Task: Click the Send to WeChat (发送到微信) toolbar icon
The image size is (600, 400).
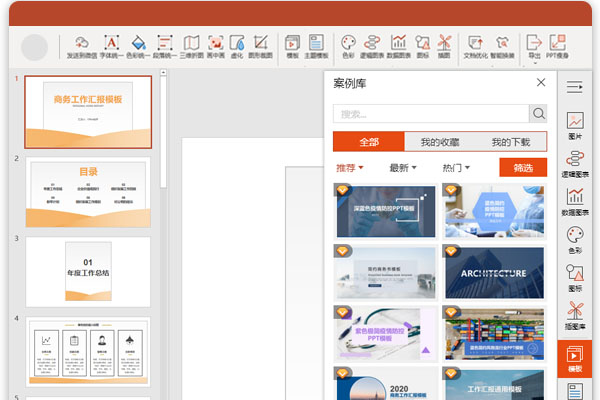Action: [82, 44]
